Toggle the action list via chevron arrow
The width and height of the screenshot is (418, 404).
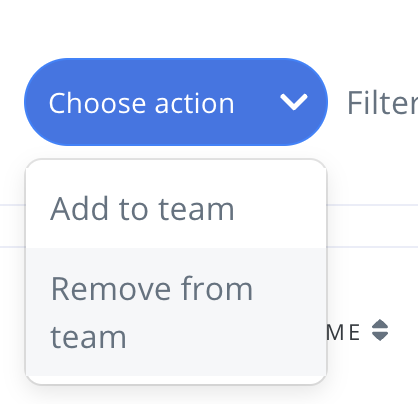click(294, 102)
